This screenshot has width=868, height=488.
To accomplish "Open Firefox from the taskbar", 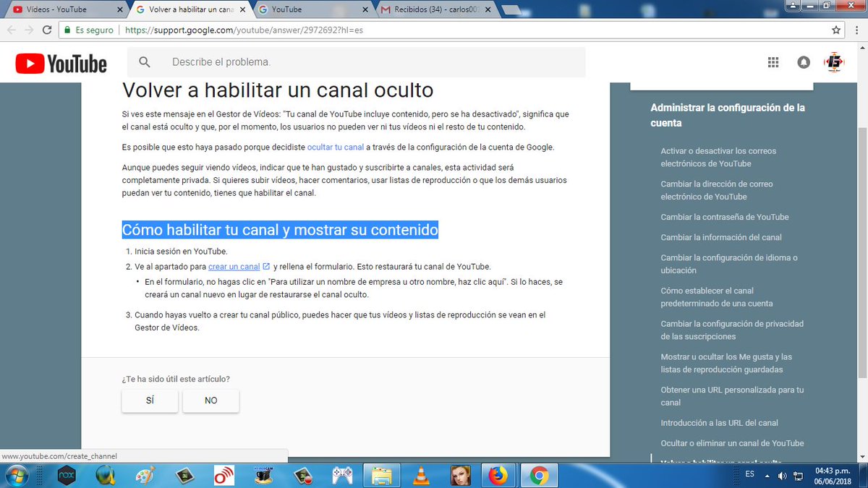I will pyautogui.click(x=498, y=476).
